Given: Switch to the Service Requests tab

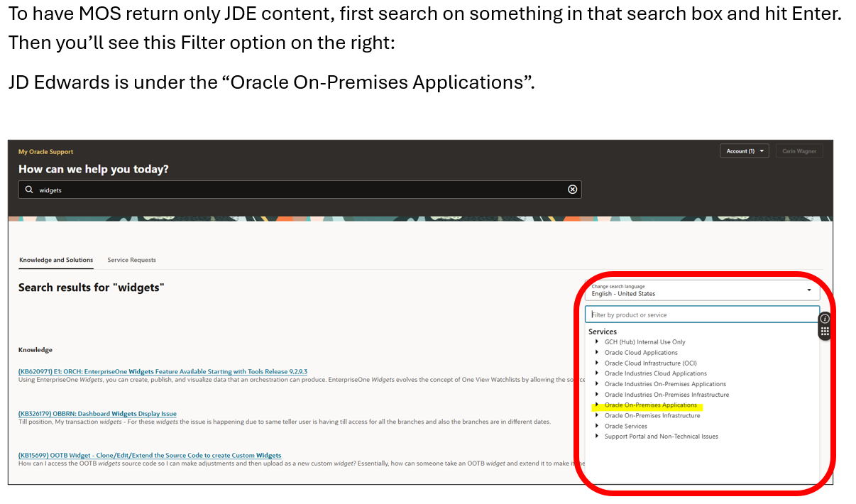Looking at the screenshot, I should [131, 260].
